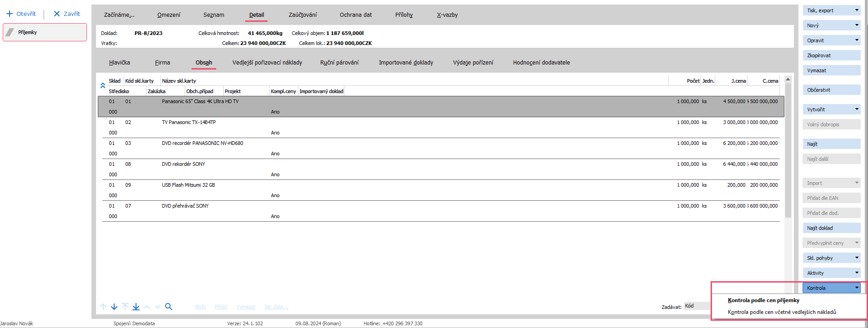868x328 pixels.
Task: Select Kontrola podle cen příjemky
Action: (763, 300)
